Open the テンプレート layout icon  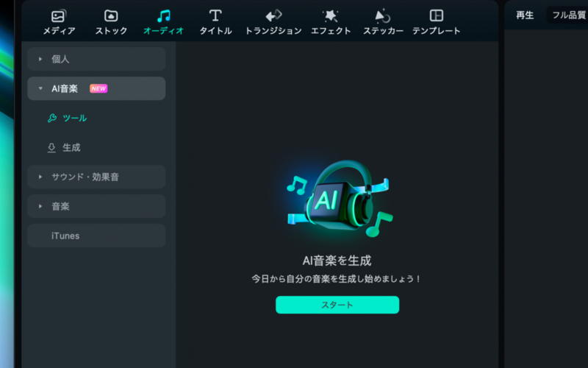point(436,15)
